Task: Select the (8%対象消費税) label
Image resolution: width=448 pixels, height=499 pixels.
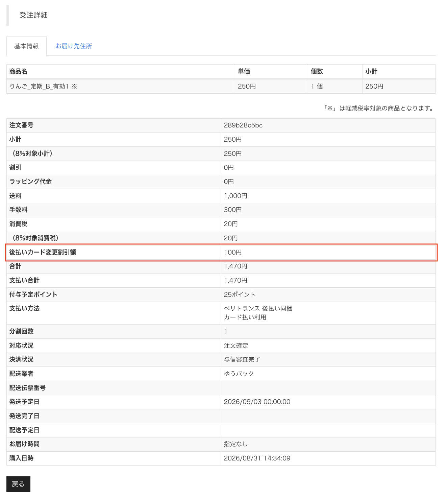Action: [x=35, y=238]
